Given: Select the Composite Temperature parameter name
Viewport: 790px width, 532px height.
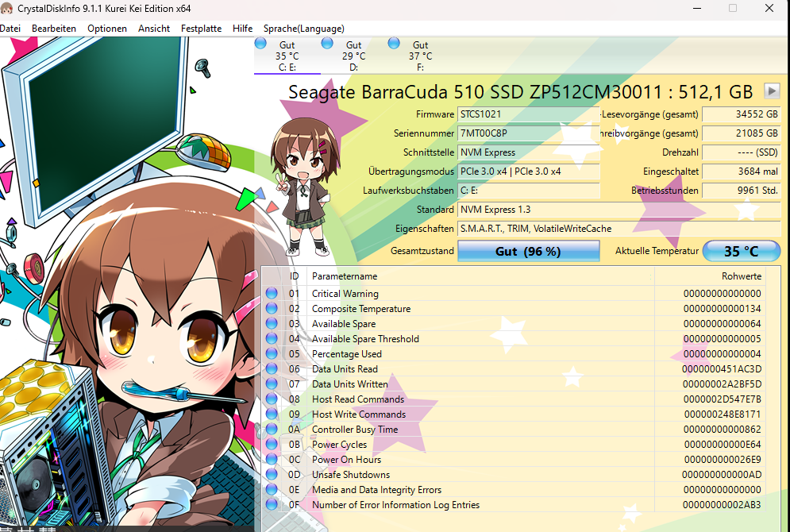Looking at the screenshot, I should click(361, 309).
